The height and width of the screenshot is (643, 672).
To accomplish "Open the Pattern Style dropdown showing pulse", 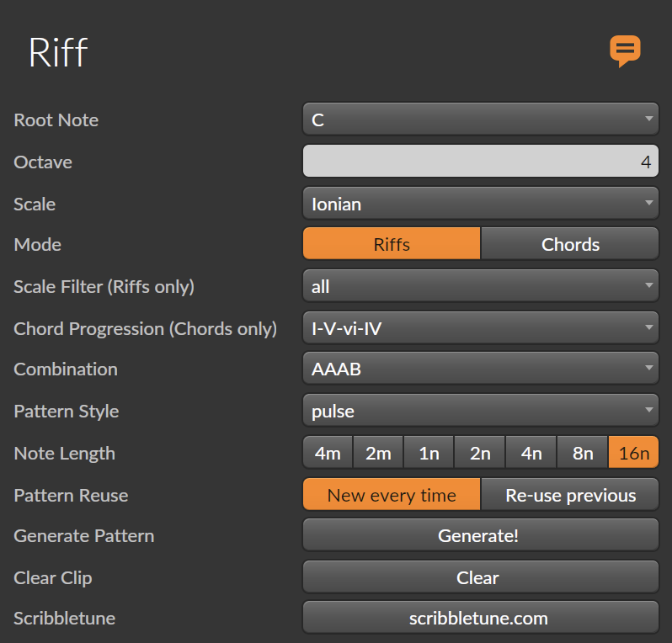I will point(481,411).
